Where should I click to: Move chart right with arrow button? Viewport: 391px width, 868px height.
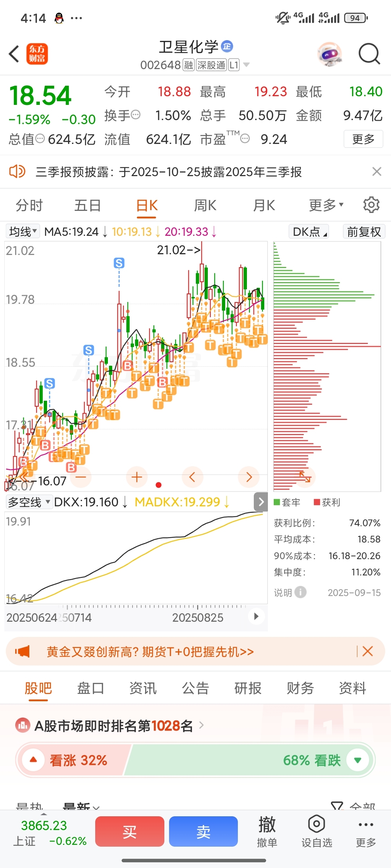[249, 477]
